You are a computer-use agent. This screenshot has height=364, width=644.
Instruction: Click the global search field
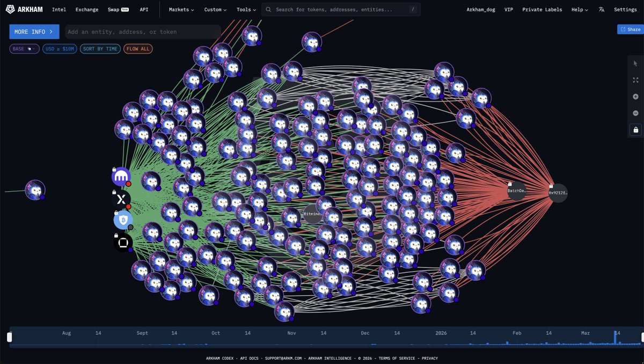[341, 10]
